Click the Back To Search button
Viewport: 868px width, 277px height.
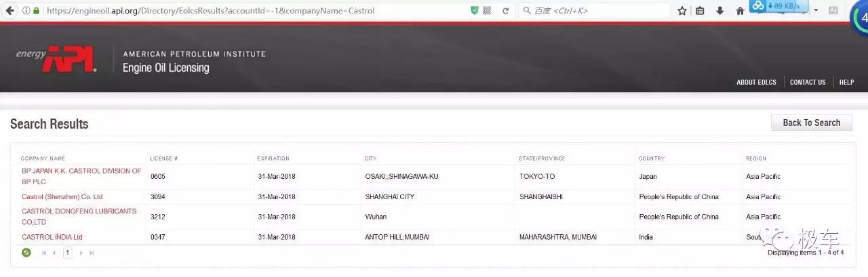(812, 123)
